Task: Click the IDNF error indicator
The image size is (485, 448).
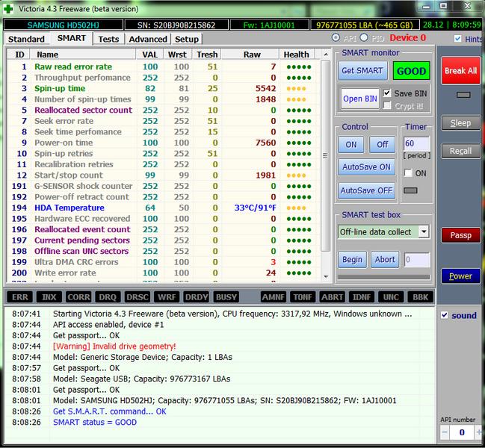Action: [362, 297]
